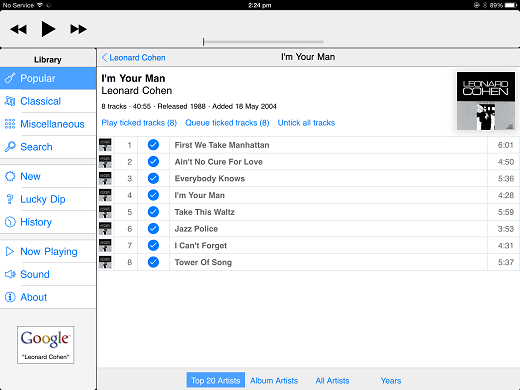Click Everybody Knows track title
This screenshot has height=390, width=520.
coord(210,178)
